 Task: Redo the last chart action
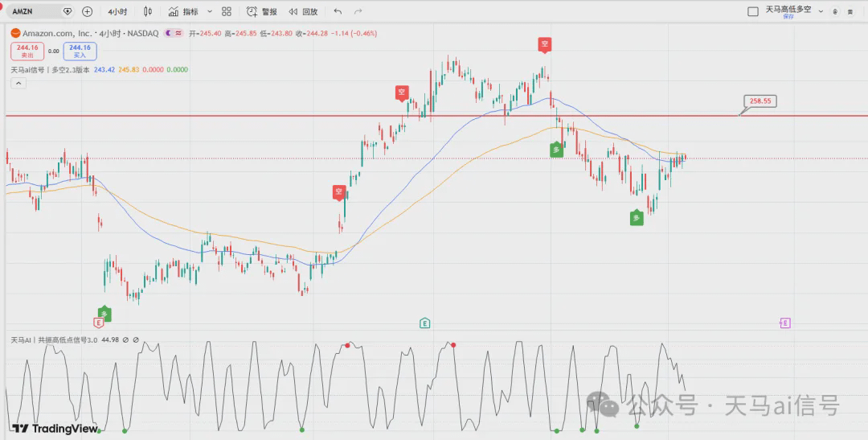click(x=358, y=11)
